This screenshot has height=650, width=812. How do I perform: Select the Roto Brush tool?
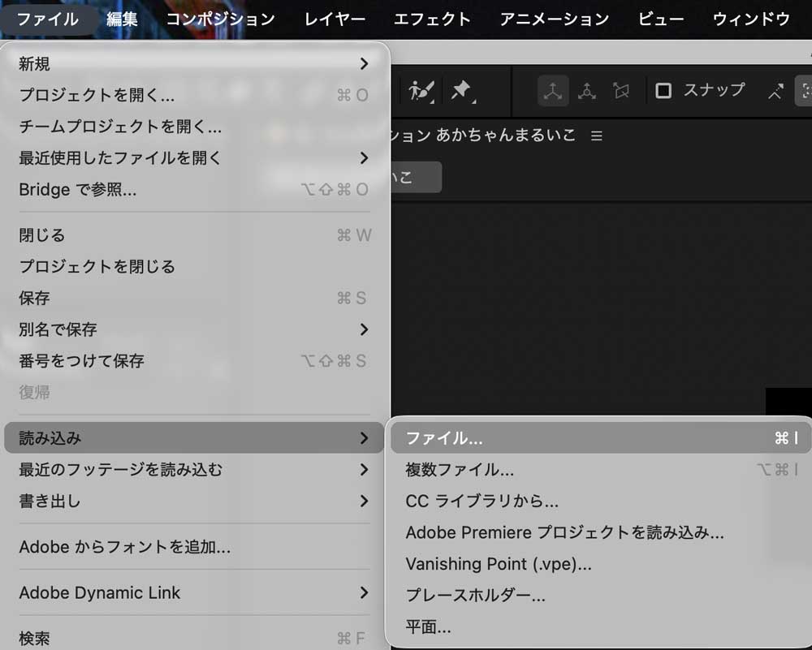pyautogui.click(x=419, y=90)
